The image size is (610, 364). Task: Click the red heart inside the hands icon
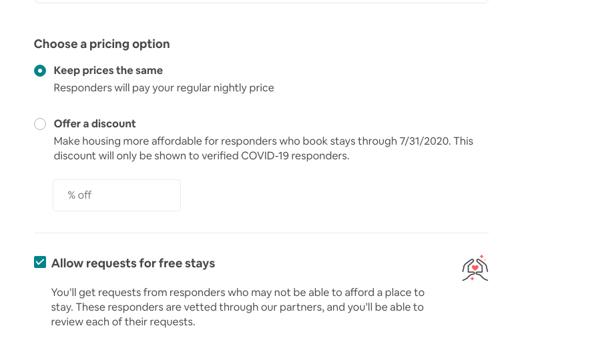coord(475,268)
